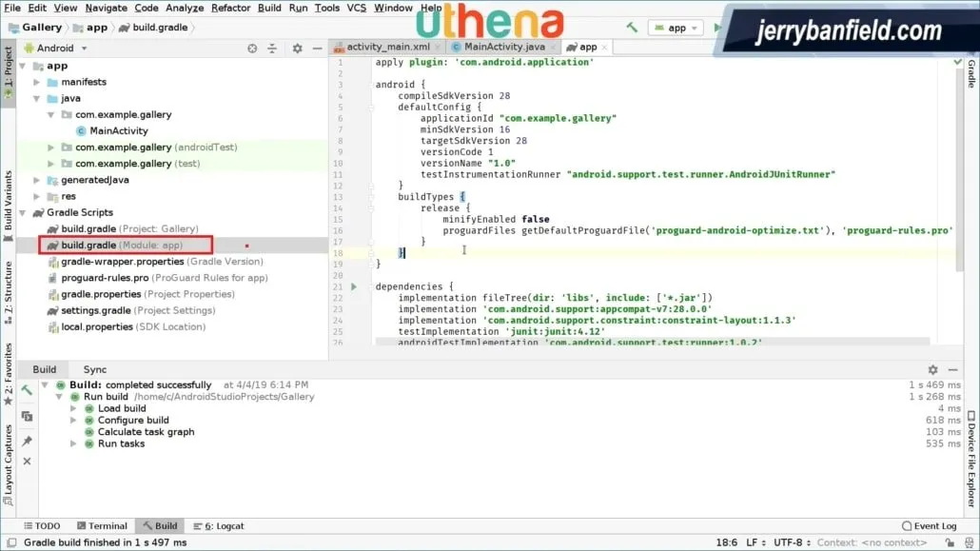Open the Layout Captures side panel
This screenshot has width=980, height=551.
9,464
